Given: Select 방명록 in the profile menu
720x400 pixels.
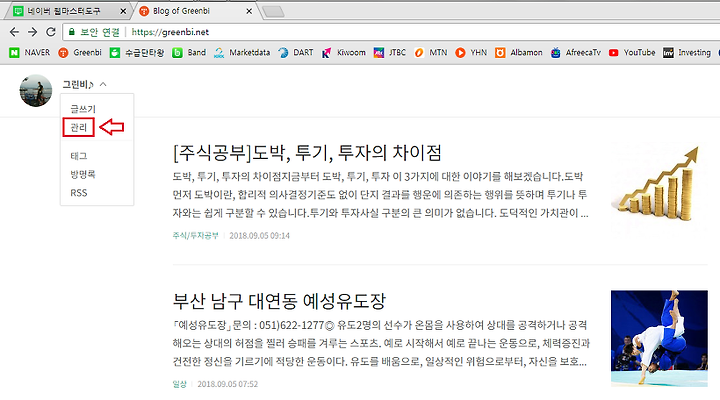Looking at the screenshot, I should coord(83,174).
